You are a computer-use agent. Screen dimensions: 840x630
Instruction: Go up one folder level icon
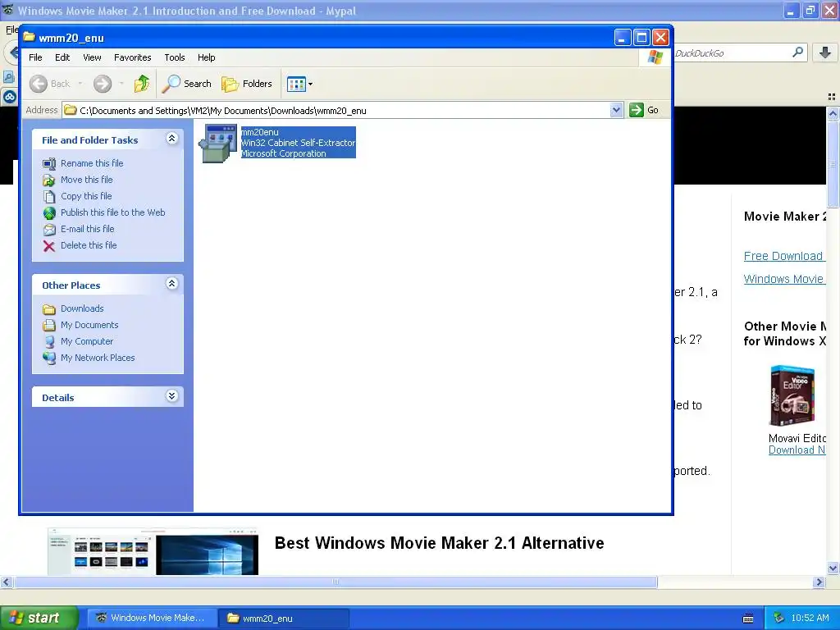click(x=142, y=84)
